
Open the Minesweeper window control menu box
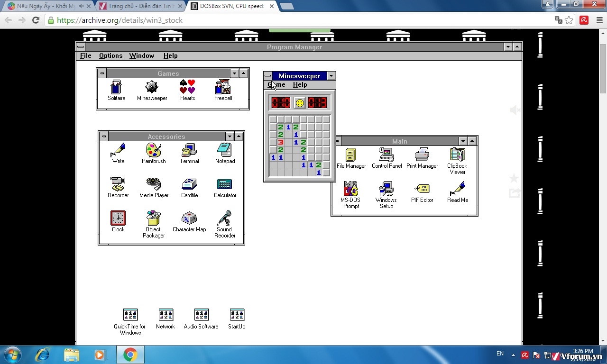(x=268, y=76)
